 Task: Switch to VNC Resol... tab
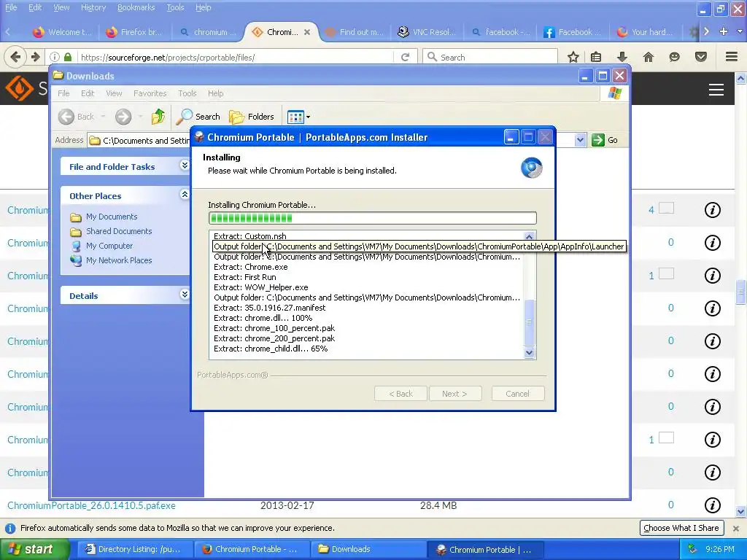[427, 32]
